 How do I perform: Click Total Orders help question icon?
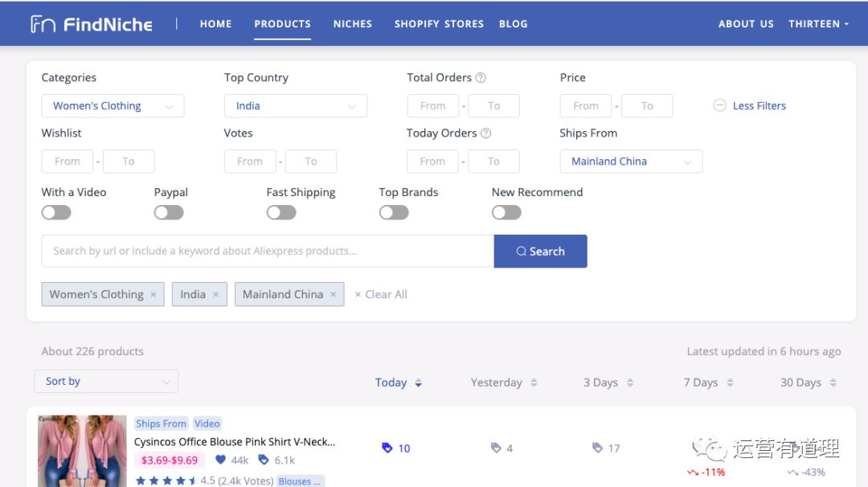481,77
